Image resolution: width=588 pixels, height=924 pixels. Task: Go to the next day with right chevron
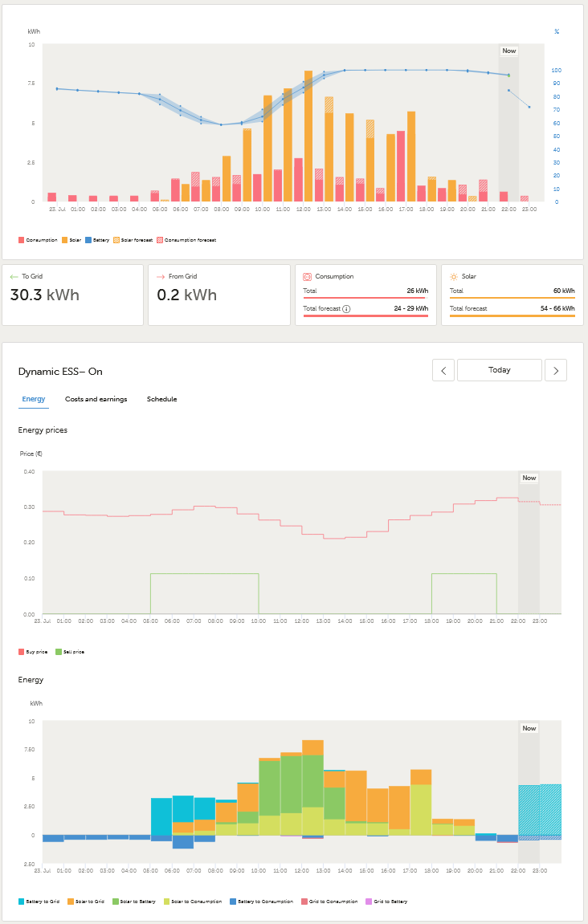pos(556,370)
